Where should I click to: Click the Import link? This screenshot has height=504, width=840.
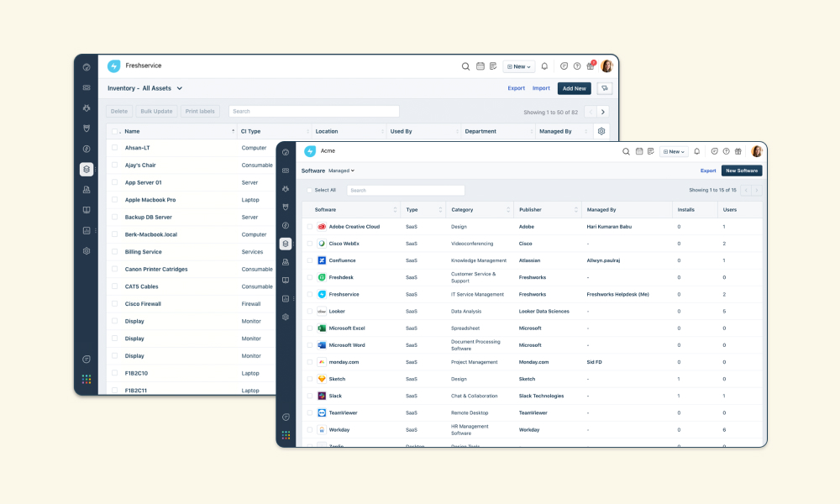pyautogui.click(x=541, y=88)
